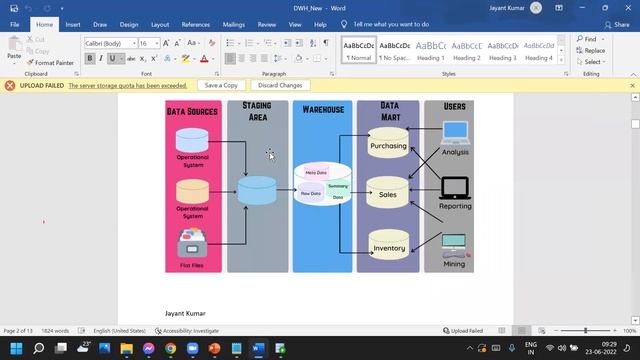Click Text Effects icon

(x=167, y=59)
